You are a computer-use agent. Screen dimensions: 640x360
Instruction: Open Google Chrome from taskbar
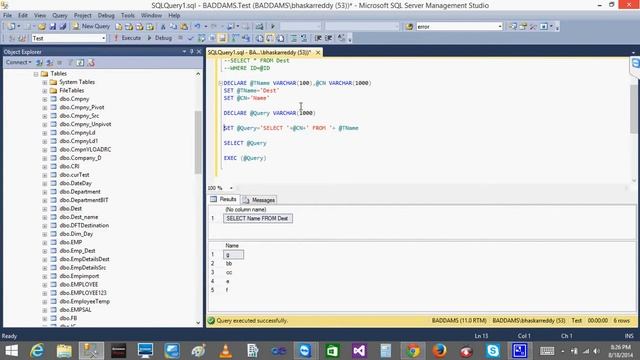click(x=413, y=351)
